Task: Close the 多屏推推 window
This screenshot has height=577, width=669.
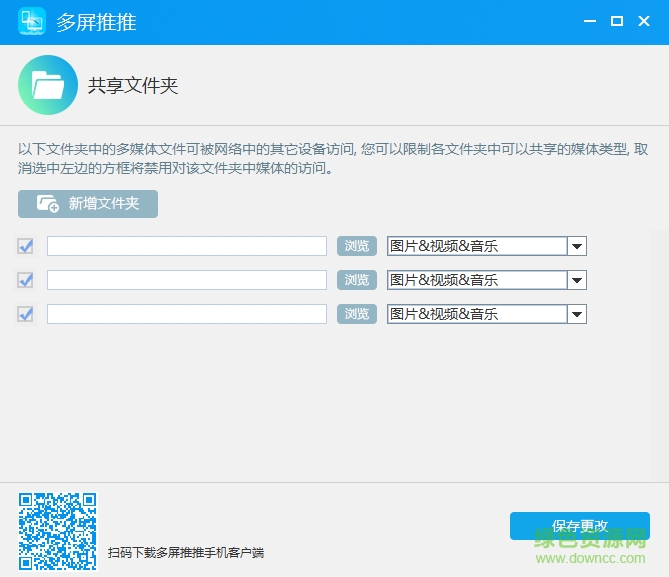Action: click(x=645, y=21)
